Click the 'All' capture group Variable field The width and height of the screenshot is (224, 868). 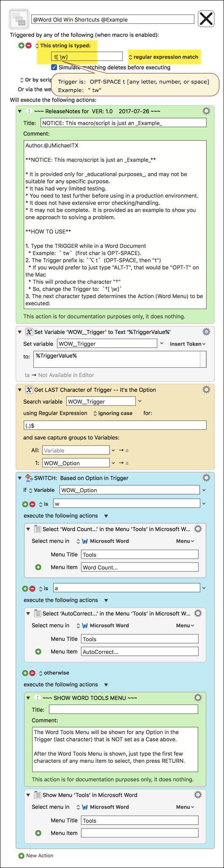tap(76, 450)
